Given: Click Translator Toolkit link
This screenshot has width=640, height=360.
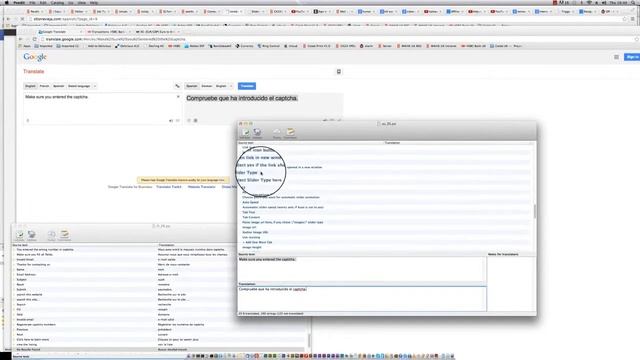Looking at the screenshot, I should coord(169,187).
